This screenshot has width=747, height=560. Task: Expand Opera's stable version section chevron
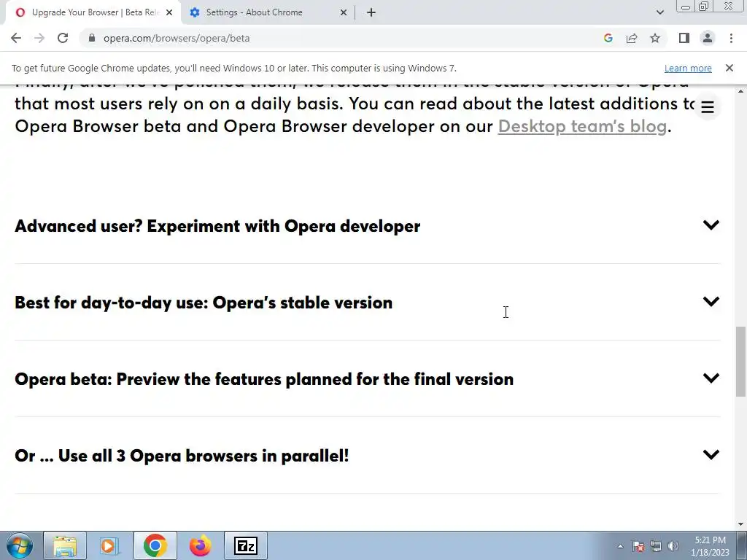pyautogui.click(x=711, y=301)
